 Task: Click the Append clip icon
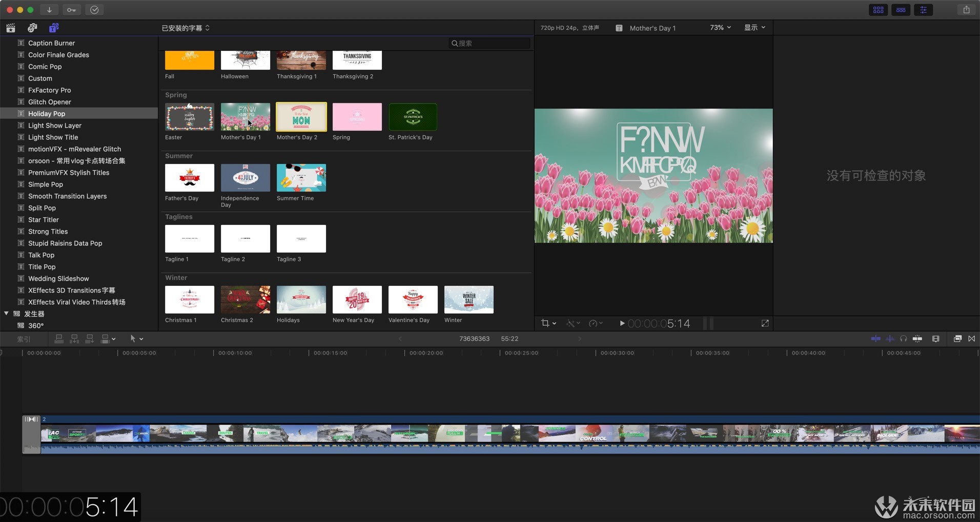click(90, 339)
